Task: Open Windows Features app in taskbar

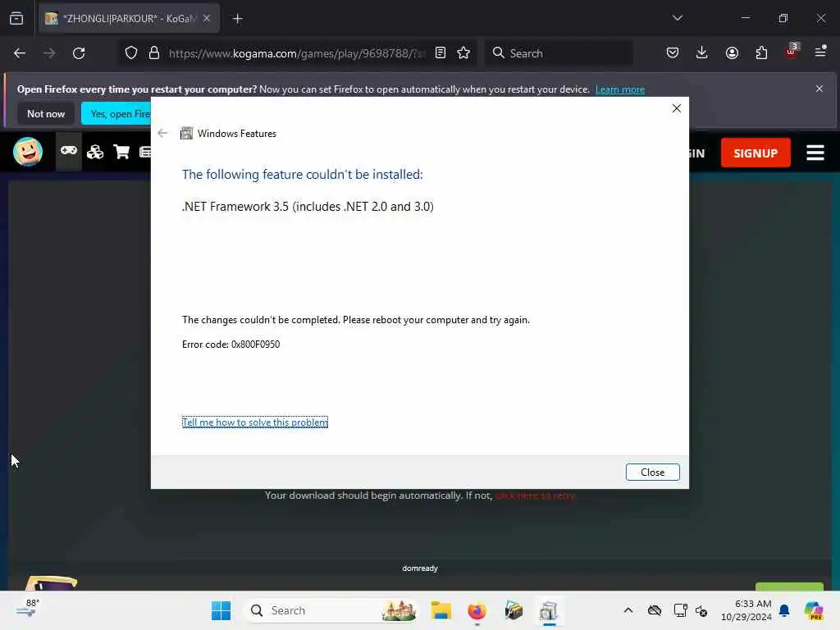Action: click(x=549, y=610)
